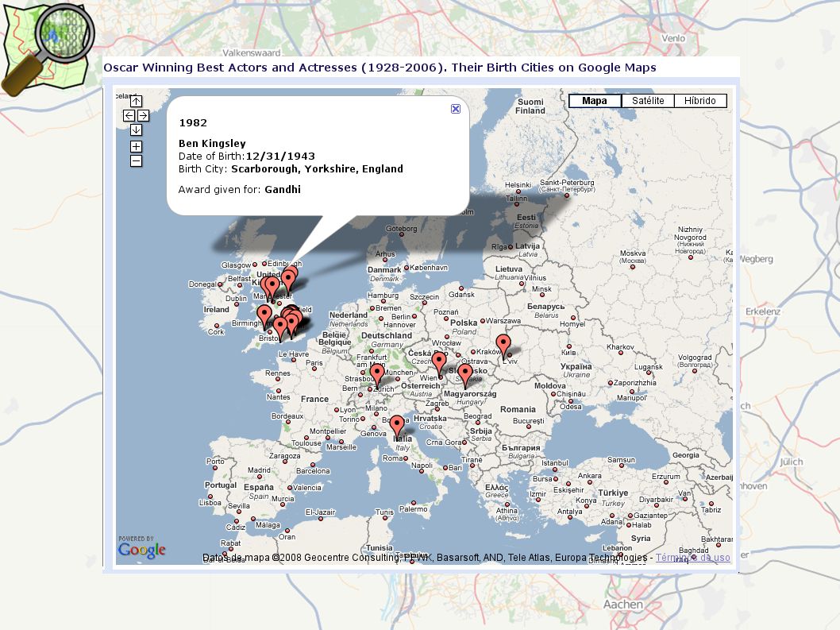Click the birth city Scarborough, Yorkshire, England
Viewport: 840px width, 630px height.
pos(317,169)
